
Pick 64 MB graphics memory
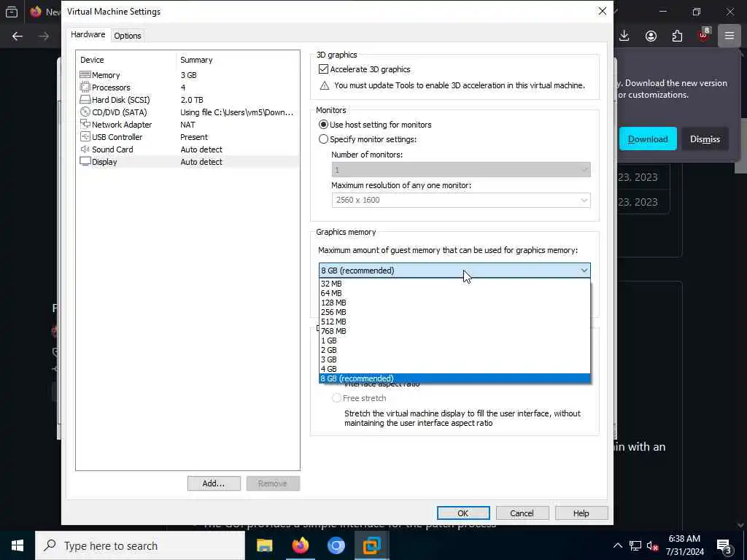(x=454, y=293)
